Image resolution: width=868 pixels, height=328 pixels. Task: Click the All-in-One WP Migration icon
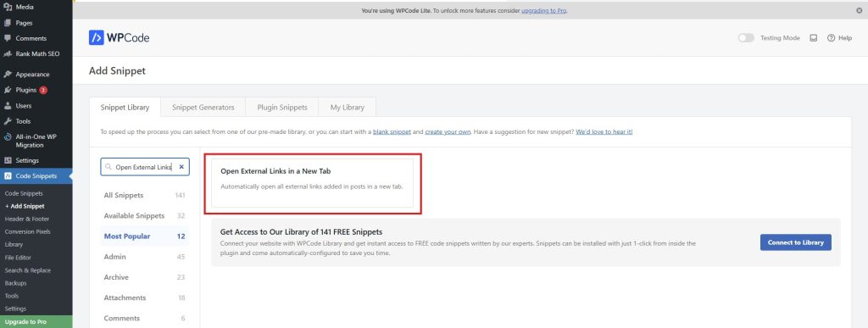click(x=8, y=136)
